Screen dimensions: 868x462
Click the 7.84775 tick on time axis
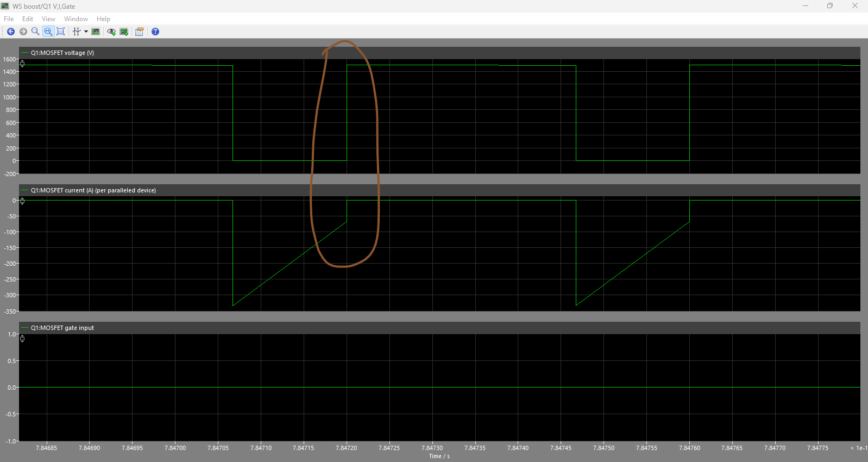[817, 448]
